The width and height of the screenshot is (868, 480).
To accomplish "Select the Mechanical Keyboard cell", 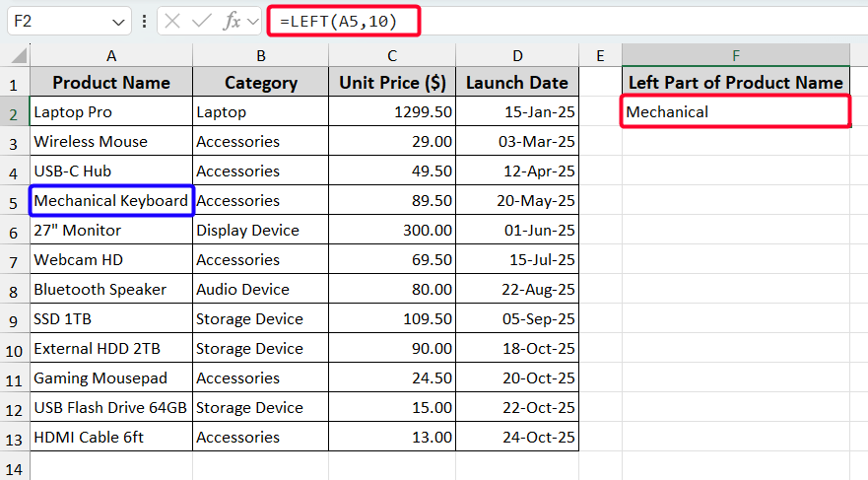I will 111,200.
